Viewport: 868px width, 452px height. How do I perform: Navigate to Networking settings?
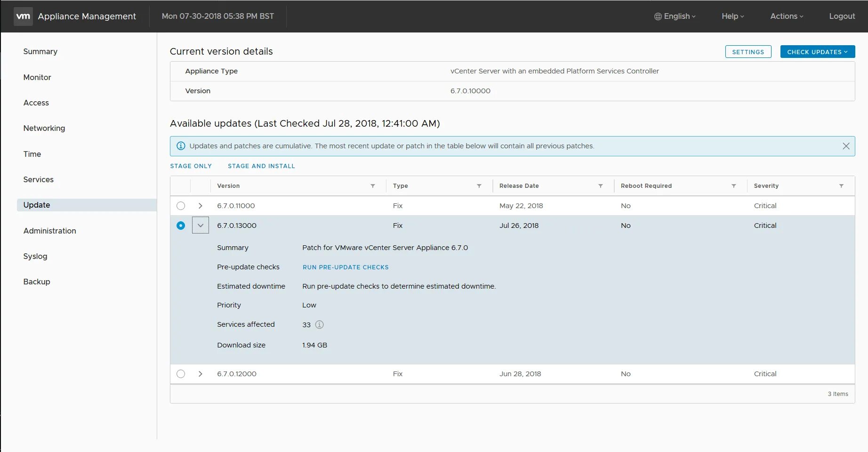click(x=44, y=128)
